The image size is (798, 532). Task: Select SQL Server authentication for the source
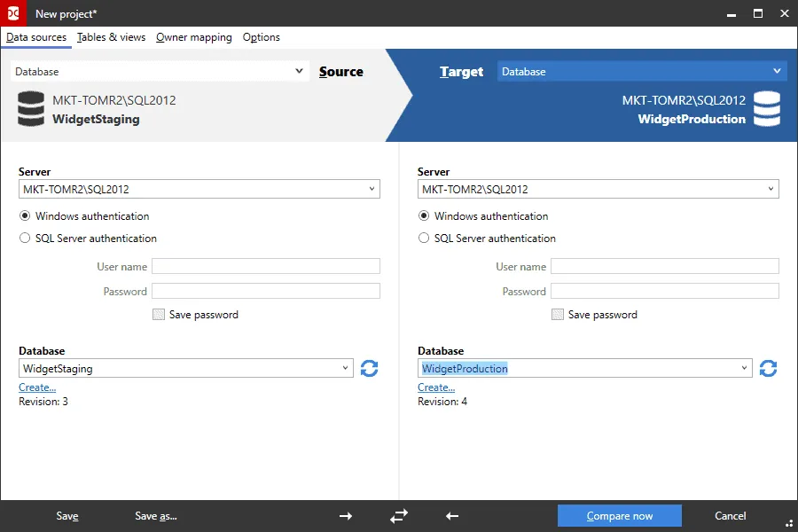[24, 238]
